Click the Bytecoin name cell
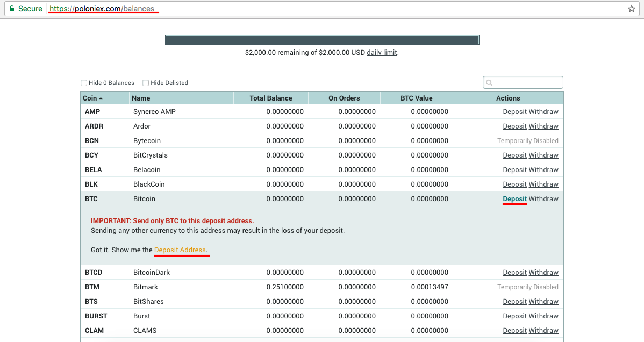Screen dimensions: 644x342 (147, 140)
